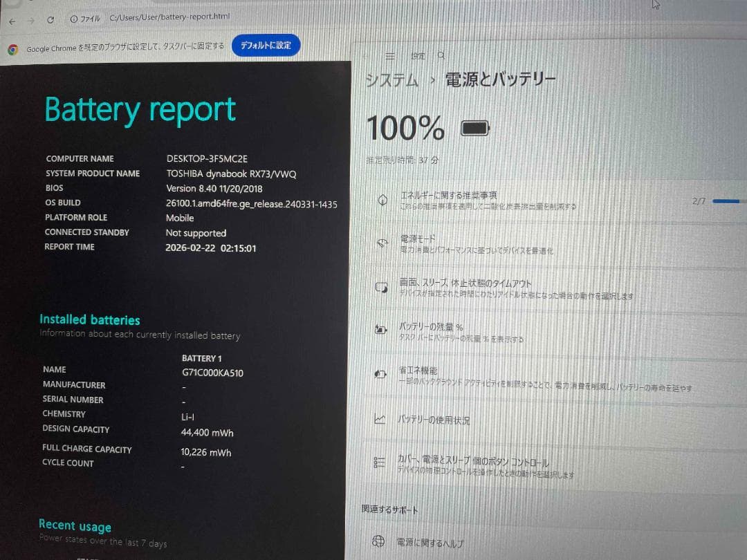
Task: Open the Settings hamburger navigation menu
Action: point(389,56)
